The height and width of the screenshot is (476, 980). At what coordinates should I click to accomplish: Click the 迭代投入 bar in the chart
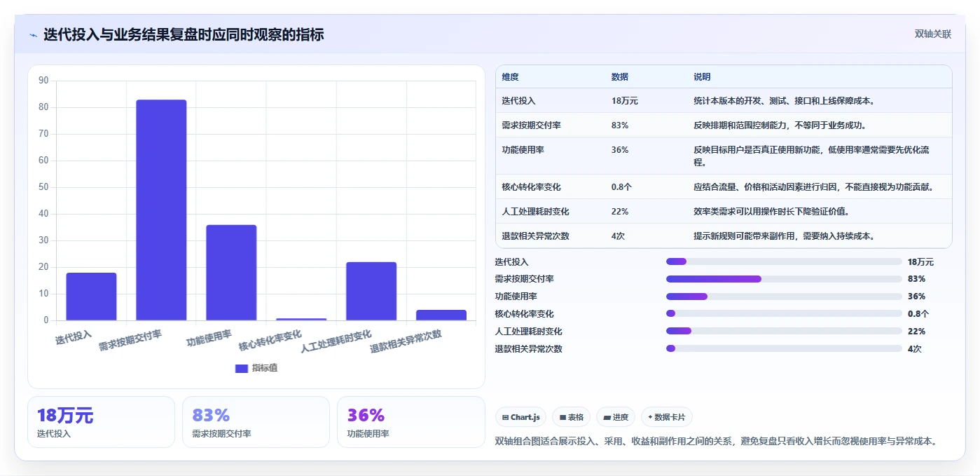[91, 297]
